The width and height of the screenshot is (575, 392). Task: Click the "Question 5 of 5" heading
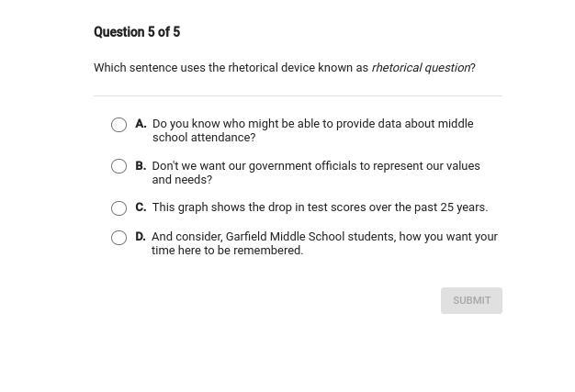(x=137, y=32)
